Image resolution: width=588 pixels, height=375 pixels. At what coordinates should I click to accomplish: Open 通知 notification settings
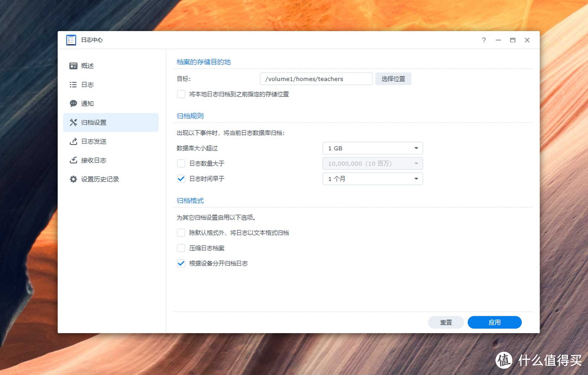click(x=84, y=103)
